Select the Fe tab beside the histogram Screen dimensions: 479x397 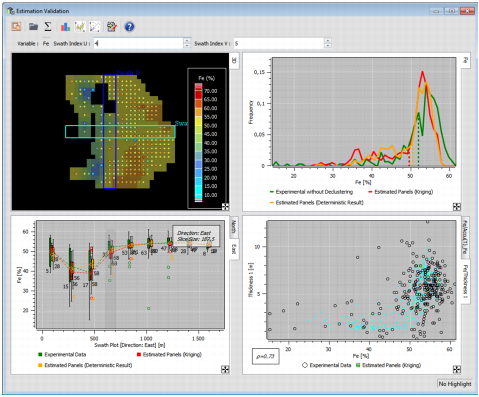coord(466,60)
